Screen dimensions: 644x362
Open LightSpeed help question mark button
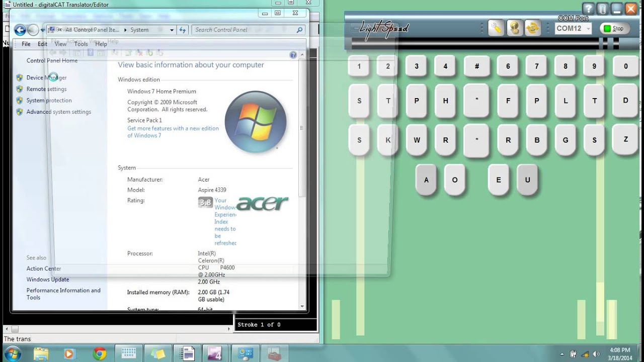[x=588, y=9]
